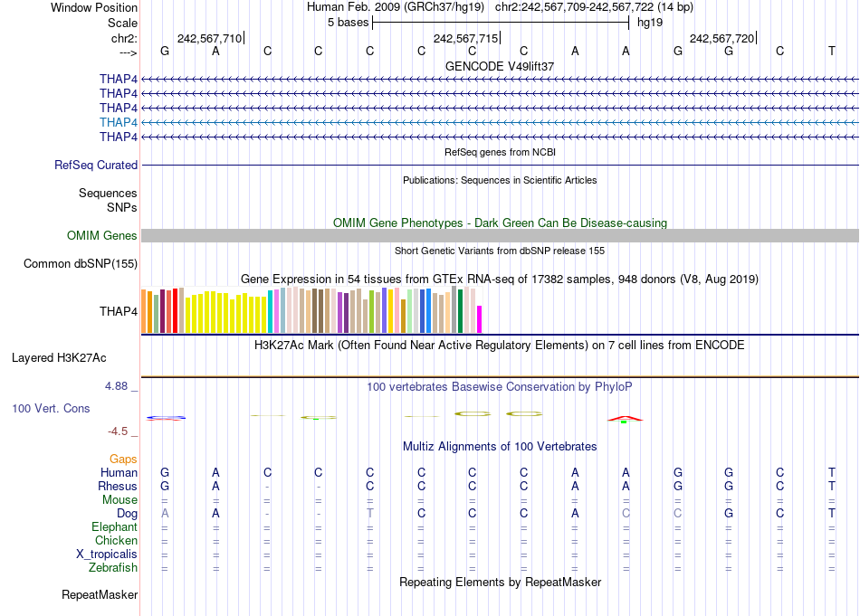This screenshot has width=860, height=616.
Task: Click the 100 Vert. Cons track label
Action: click(51, 408)
